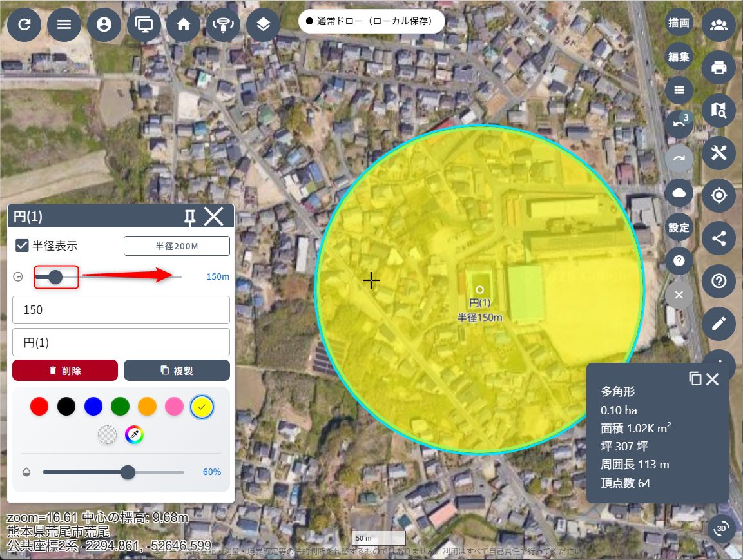
Task: Click the 複製 duplicate button
Action: 177,371
